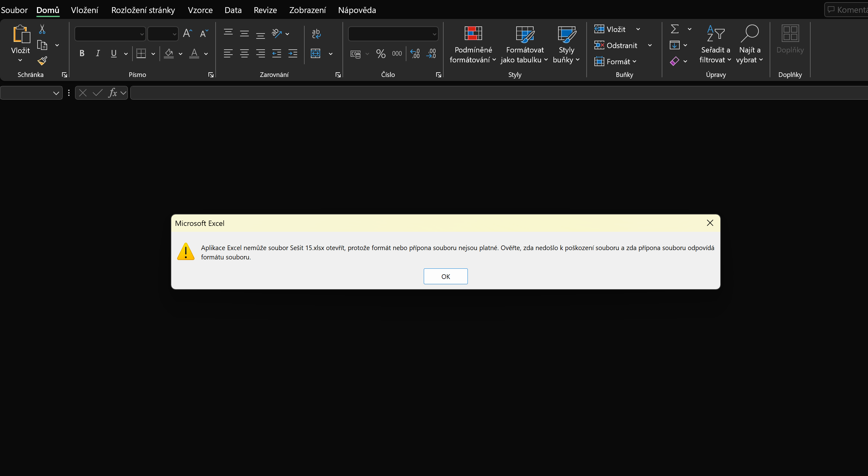Click the fill color bucket
This screenshot has height=476, width=868.
pyautogui.click(x=169, y=53)
